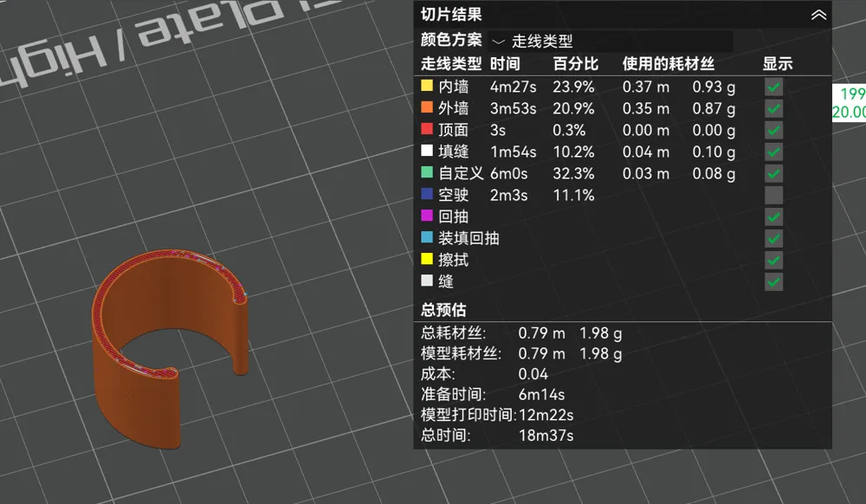Click the 使用的耗材丝 column header
The height and width of the screenshot is (504, 866).
tap(669, 64)
